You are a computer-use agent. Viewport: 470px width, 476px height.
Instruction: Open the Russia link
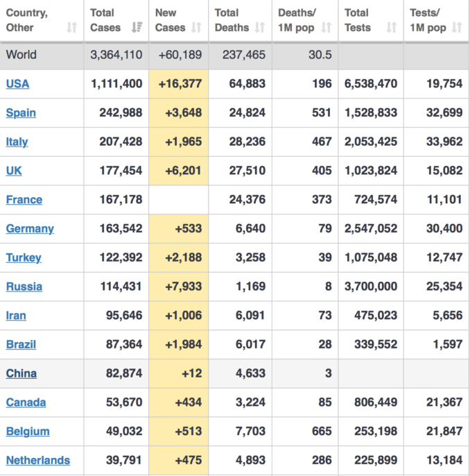(x=24, y=287)
